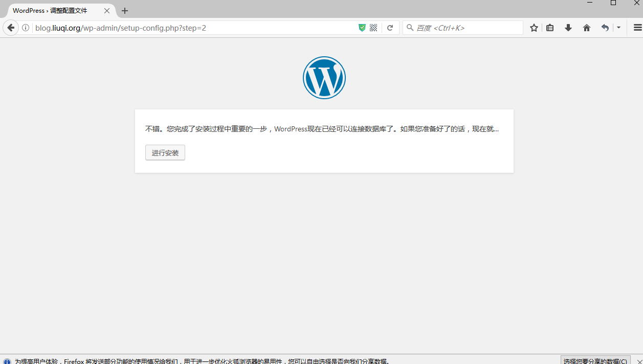
Task: Click the Firefox data sharing notification text
Action: [x=202, y=361]
